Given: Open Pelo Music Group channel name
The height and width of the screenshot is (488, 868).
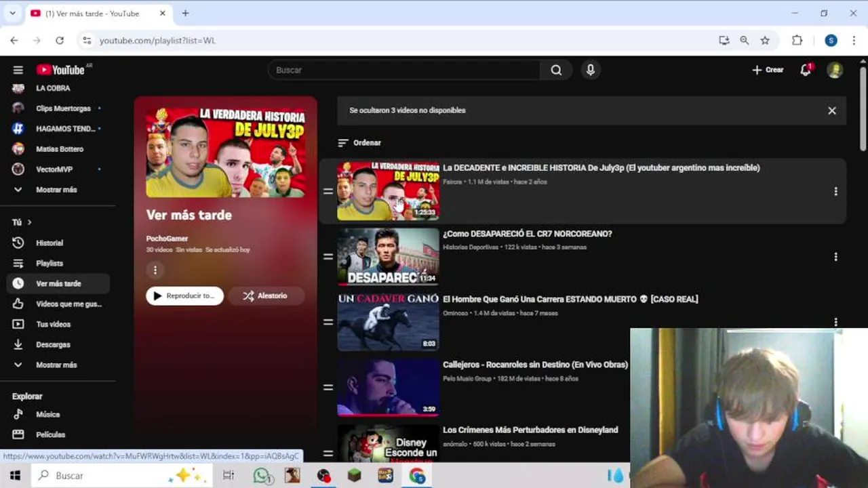Looking at the screenshot, I should pos(467,379).
